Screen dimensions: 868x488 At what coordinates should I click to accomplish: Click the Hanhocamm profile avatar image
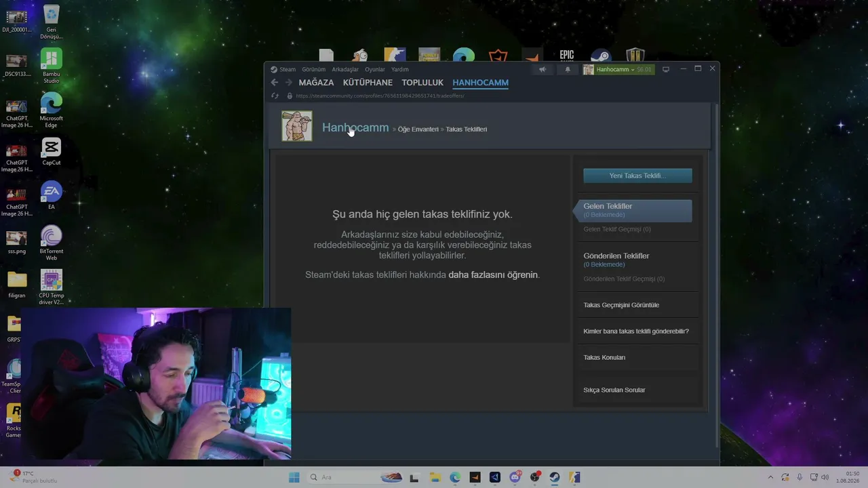pos(297,126)
